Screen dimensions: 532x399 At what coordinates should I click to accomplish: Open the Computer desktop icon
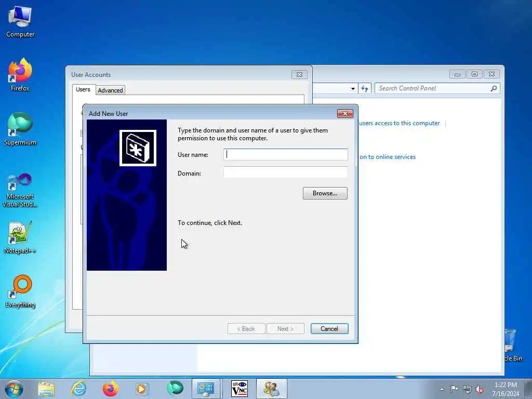20,21
